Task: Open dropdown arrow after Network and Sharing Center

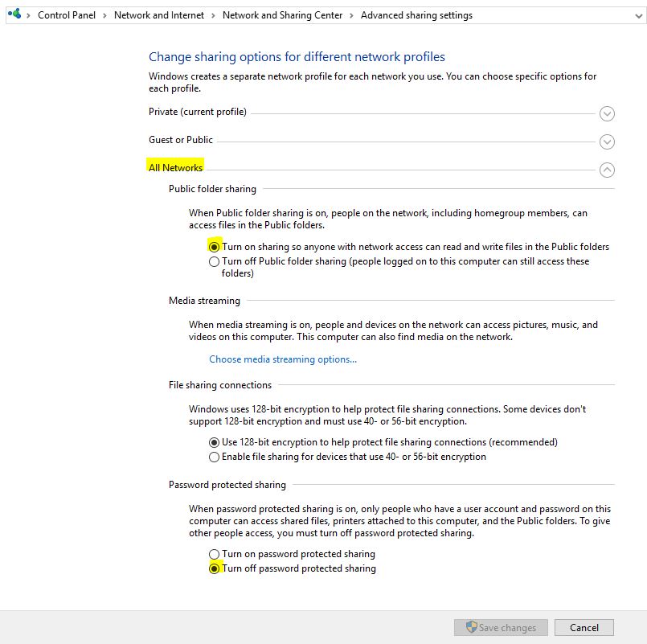Action: 351,16
